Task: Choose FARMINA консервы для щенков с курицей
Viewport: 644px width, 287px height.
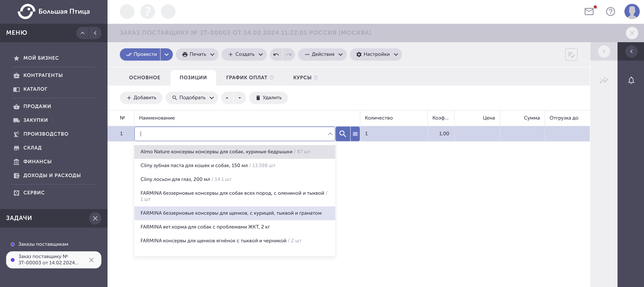Action: 235,213
